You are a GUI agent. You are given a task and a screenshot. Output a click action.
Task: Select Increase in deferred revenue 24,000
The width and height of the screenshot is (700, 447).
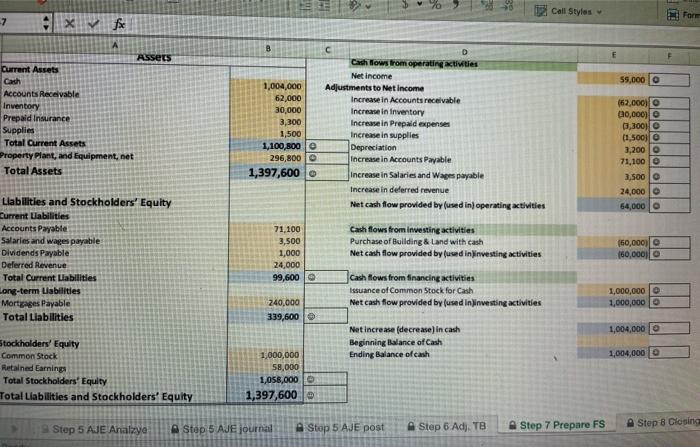point(612,191)
